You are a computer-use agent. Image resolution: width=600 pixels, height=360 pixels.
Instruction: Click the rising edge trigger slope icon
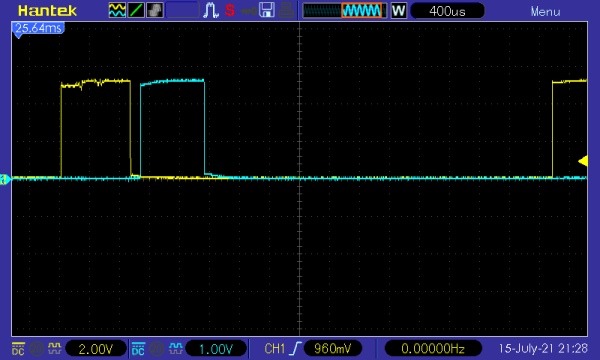point(295,349)
